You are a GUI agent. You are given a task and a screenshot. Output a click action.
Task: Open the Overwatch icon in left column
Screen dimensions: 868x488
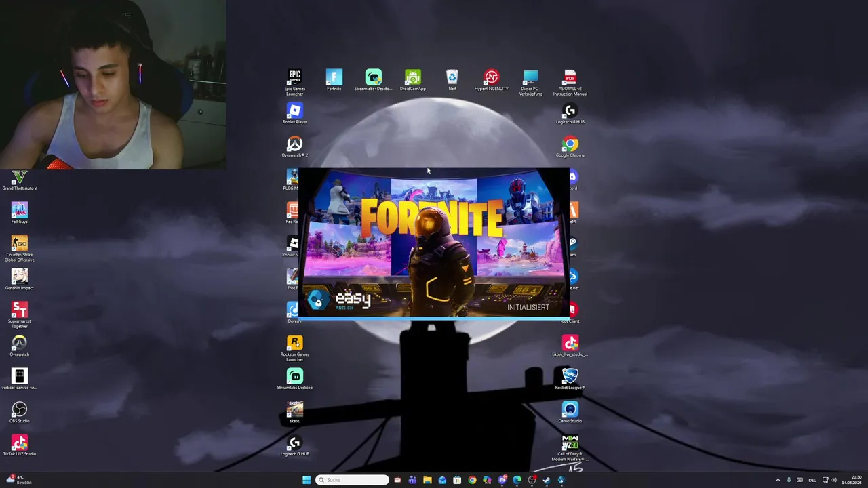(x=19, y=346)
